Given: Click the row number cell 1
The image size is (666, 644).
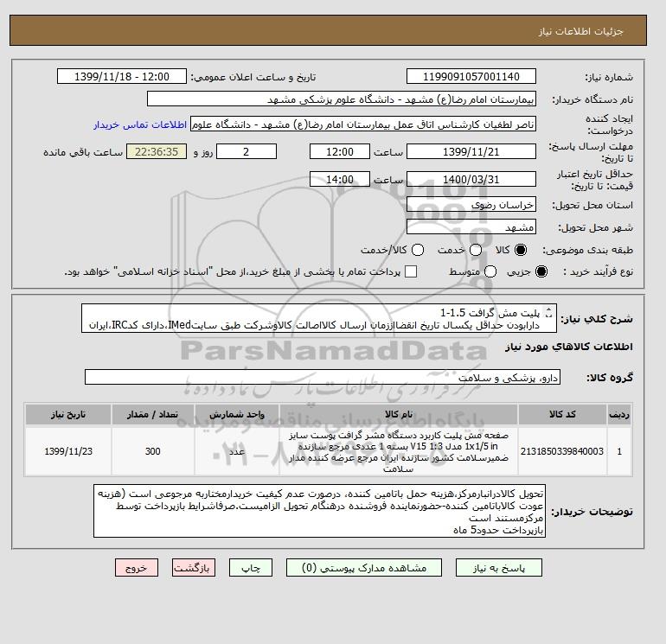Looking at the screenshot, I should 619,451.
